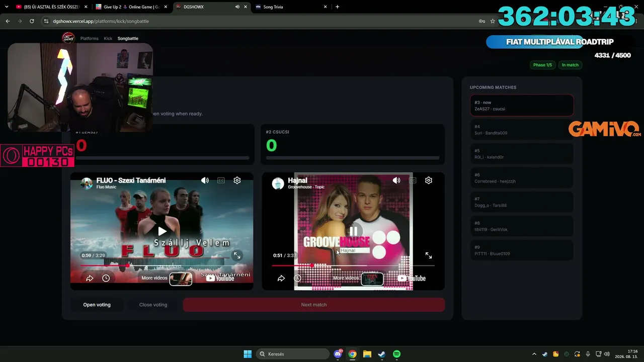The image size is (644, 362).
Task: Open Steam from the taskbar
Action: (x=382, y=354)
